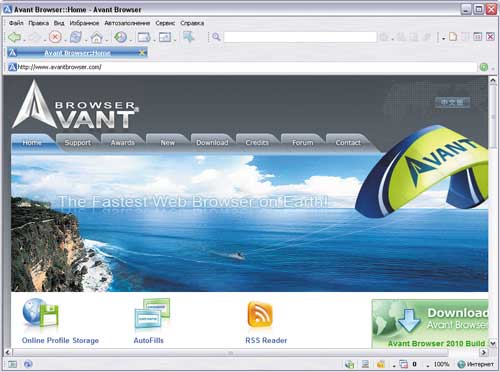Click the Avant Browser logo on page
The height and width of the screenshot is (372, 500).
(x=75, y=105)
